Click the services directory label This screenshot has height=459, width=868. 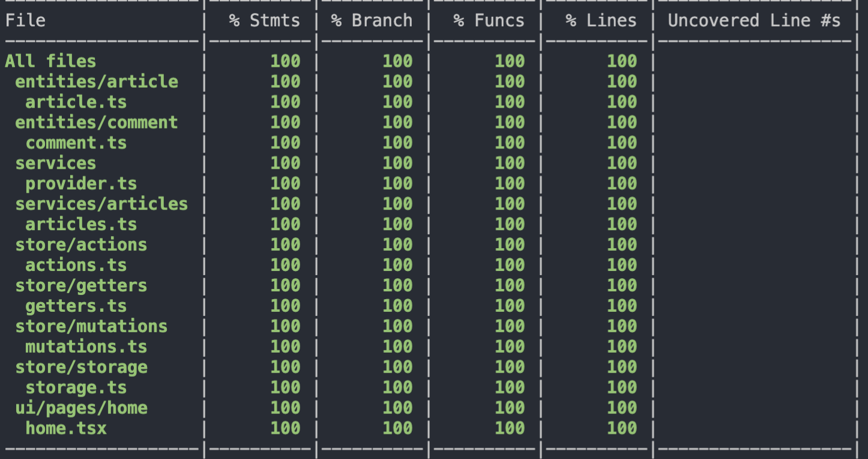click(x=55, y=163)
